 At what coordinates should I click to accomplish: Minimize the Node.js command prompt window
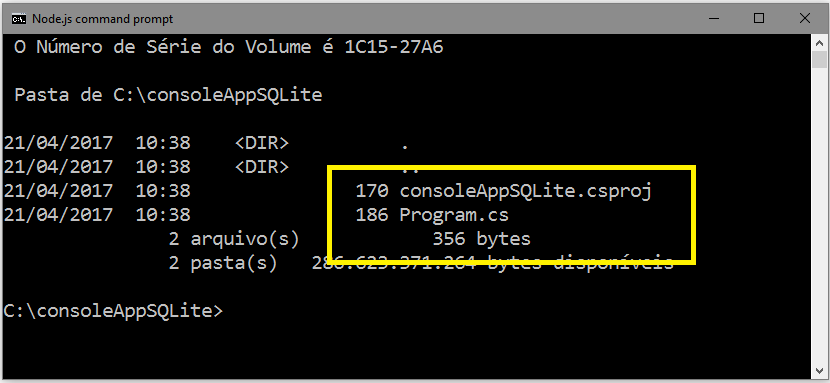[713, 19]
